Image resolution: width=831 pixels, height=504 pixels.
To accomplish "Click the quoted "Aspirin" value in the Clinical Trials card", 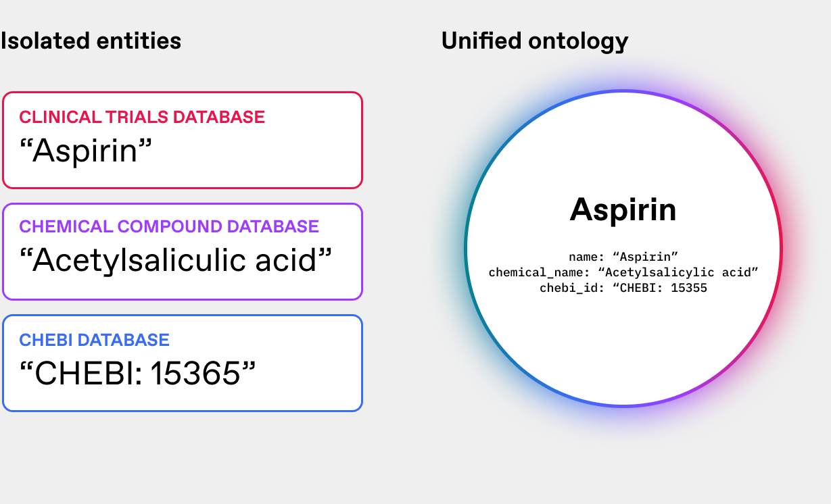I will (x=85, y=151).
